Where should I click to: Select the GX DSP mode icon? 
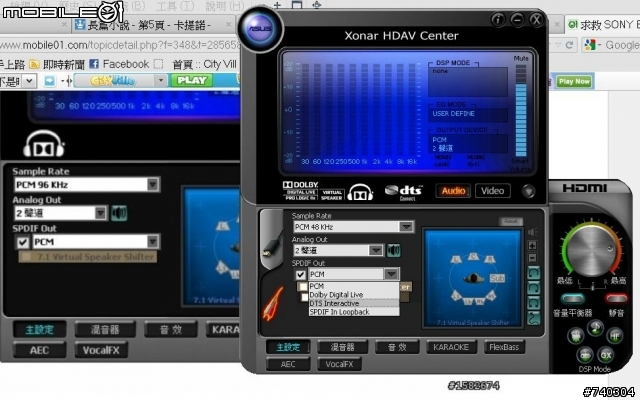pyautogui.click(x=606, y=355)
